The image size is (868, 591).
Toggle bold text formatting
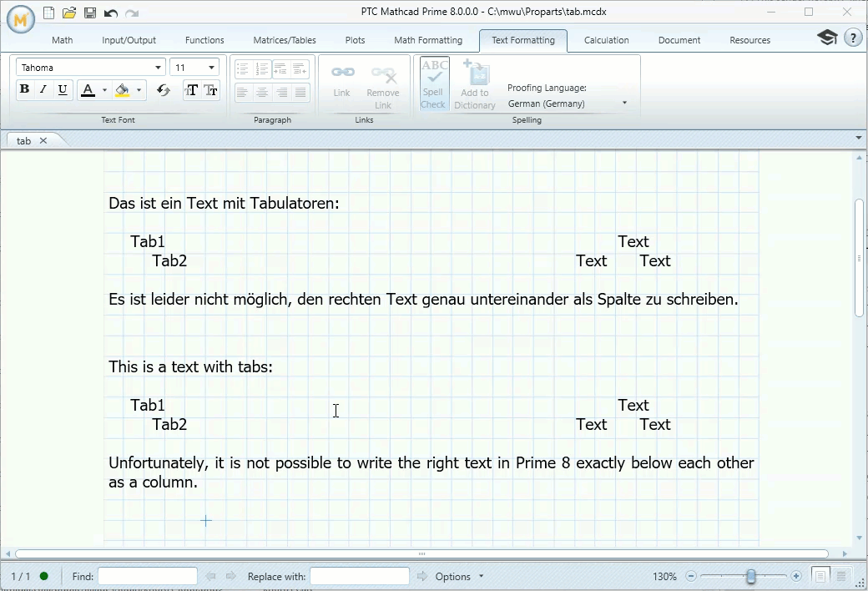[24, 89]
